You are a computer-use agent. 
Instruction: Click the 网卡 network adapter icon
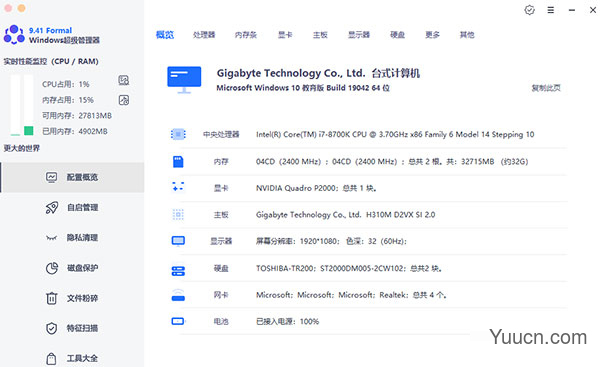178,295
